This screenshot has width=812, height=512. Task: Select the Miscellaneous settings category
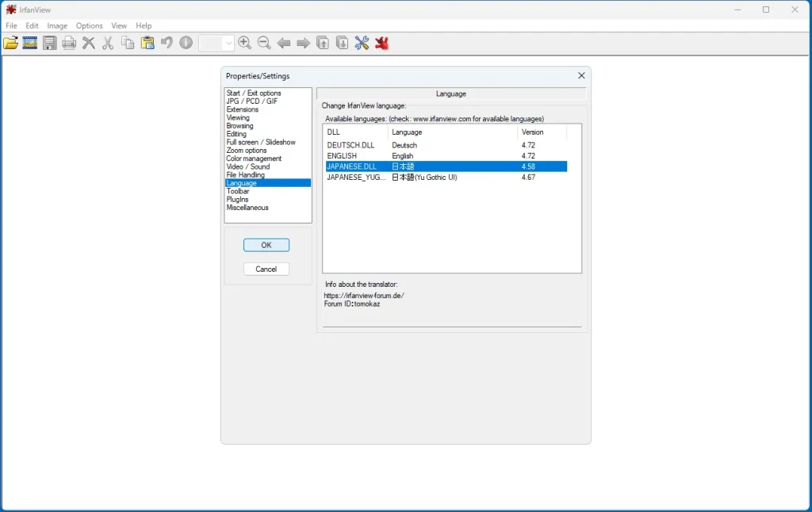click(x=247, y=208)
